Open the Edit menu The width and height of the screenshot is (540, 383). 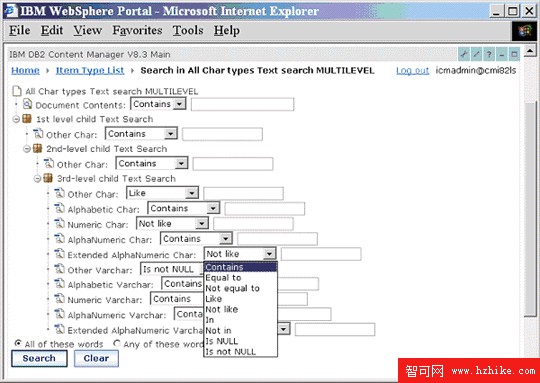click(52, 30)
